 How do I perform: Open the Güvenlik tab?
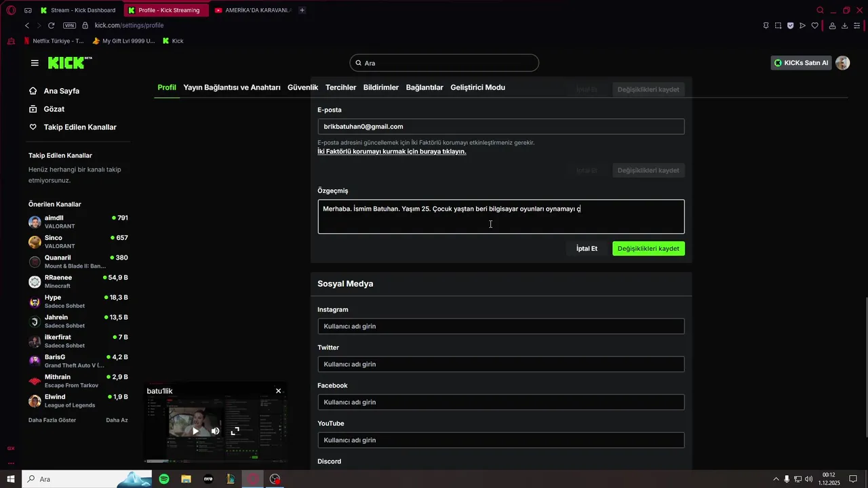[x=303, y=87]
